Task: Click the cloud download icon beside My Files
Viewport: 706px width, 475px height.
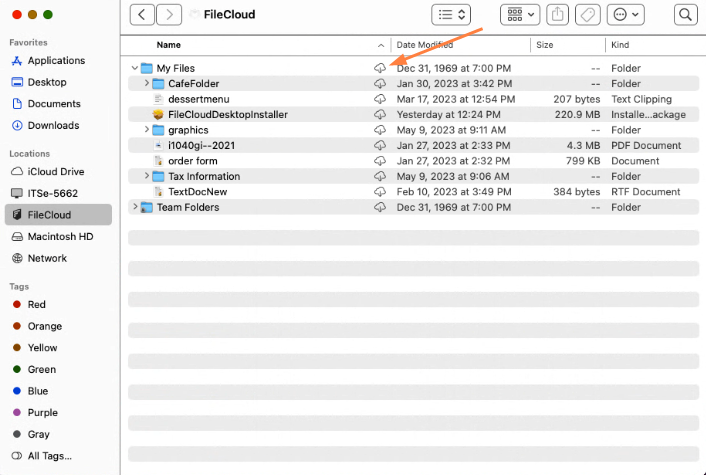Action: click(x=379, y=68)
